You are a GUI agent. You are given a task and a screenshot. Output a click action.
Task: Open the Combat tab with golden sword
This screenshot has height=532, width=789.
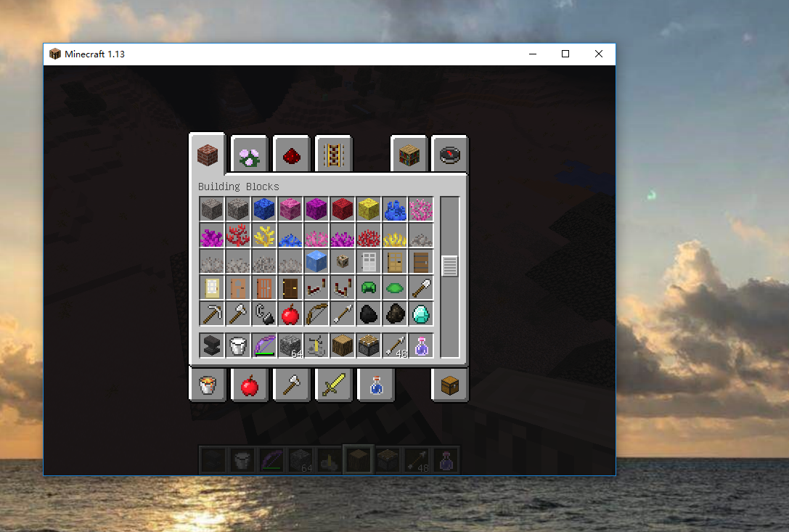tap(334, 384)
